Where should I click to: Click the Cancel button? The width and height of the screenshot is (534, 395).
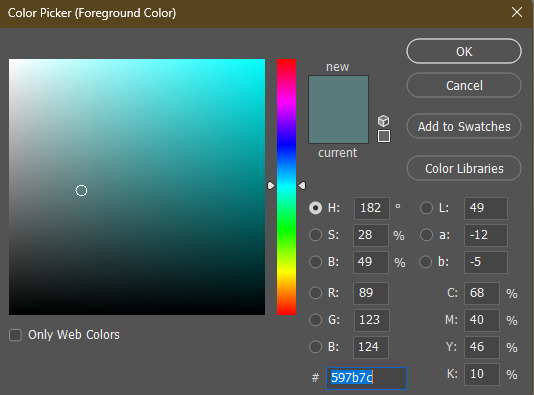(x=464, y=85)
